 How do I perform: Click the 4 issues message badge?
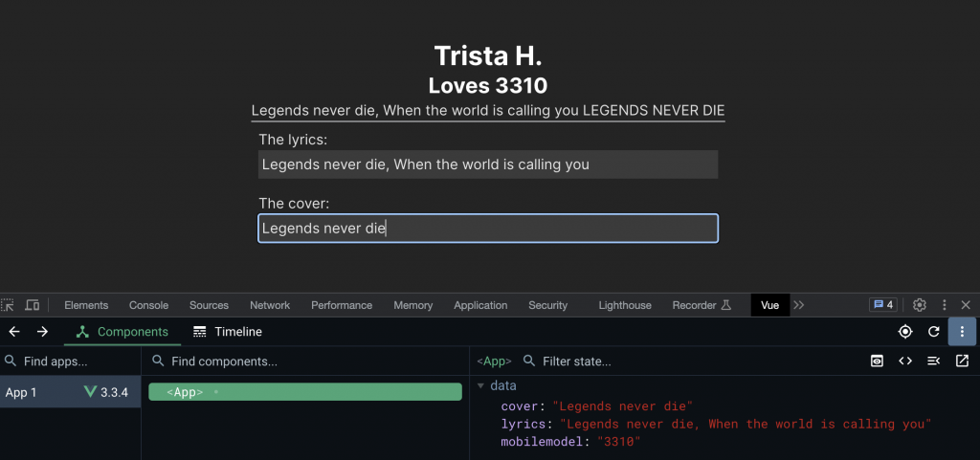click(x=882, y=305)
